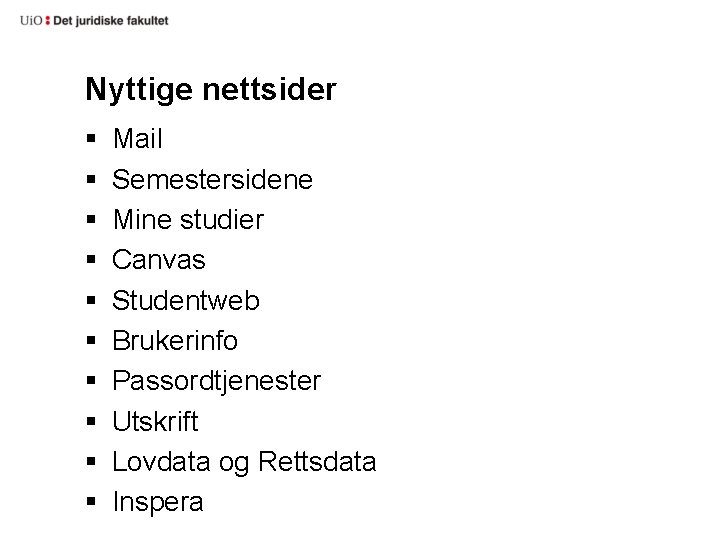Viewport: 720px width, 540px height.
Task: Go to Studentweb
Action: coord(186,301)
